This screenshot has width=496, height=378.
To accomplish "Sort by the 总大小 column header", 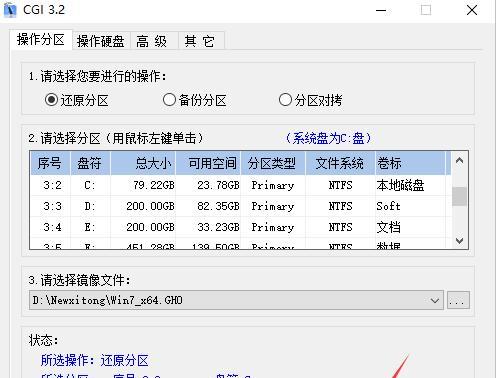I will pos(143,163).
